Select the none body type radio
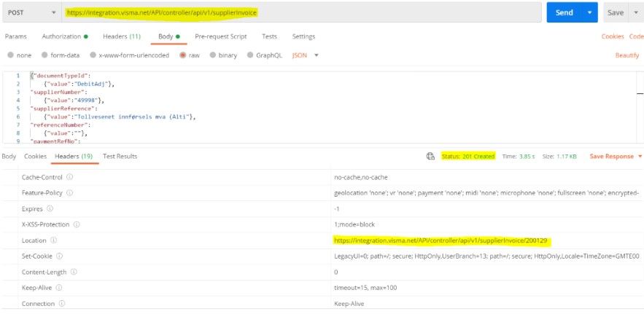Image resolution: width=644 pixels, height=314 pixels. pyautogui.click(x=10, y=55)
